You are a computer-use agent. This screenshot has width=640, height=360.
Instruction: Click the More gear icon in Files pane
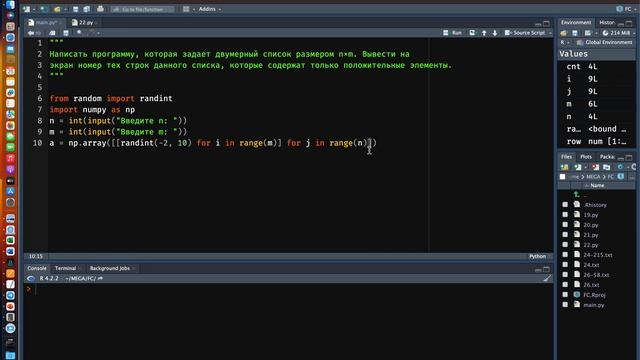coord(620,167)
